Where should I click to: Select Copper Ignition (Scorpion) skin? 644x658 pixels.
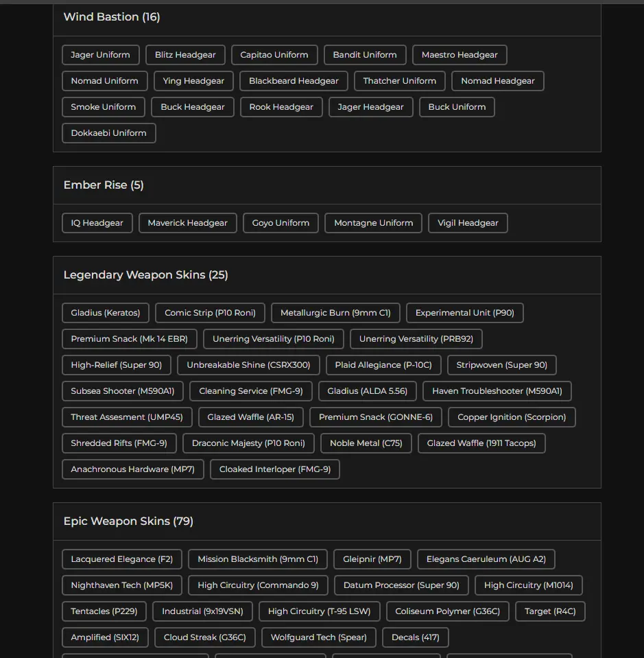(512, 417)
